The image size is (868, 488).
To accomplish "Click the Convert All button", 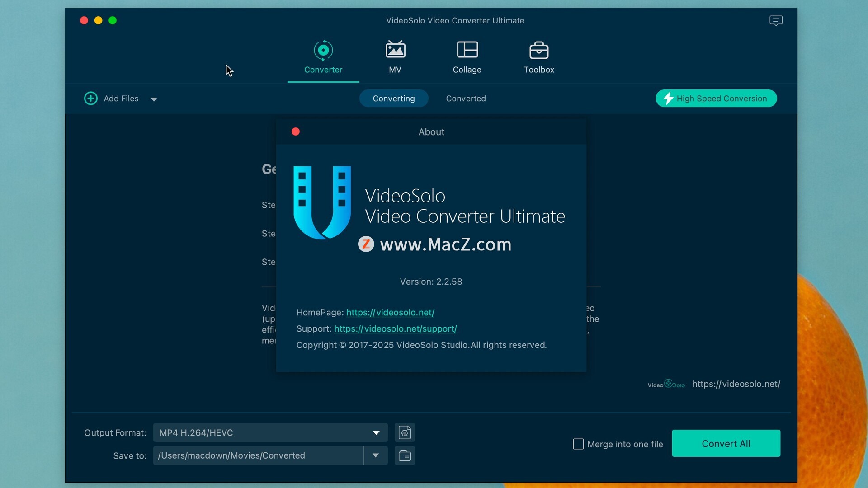I will pos(726,443).
